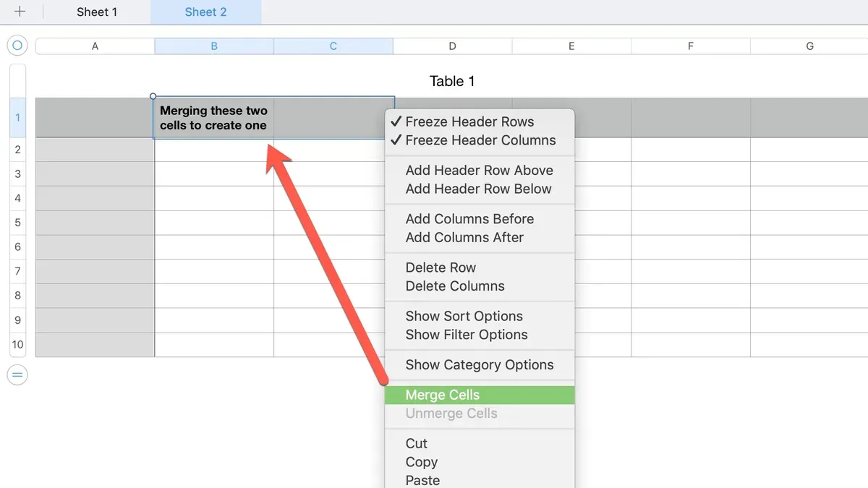Image resolution: width=868 pixels, height=488 pixels.
Task: Select Delete Row from context menu
Action: pyautogui.click(x=480, y=267)
